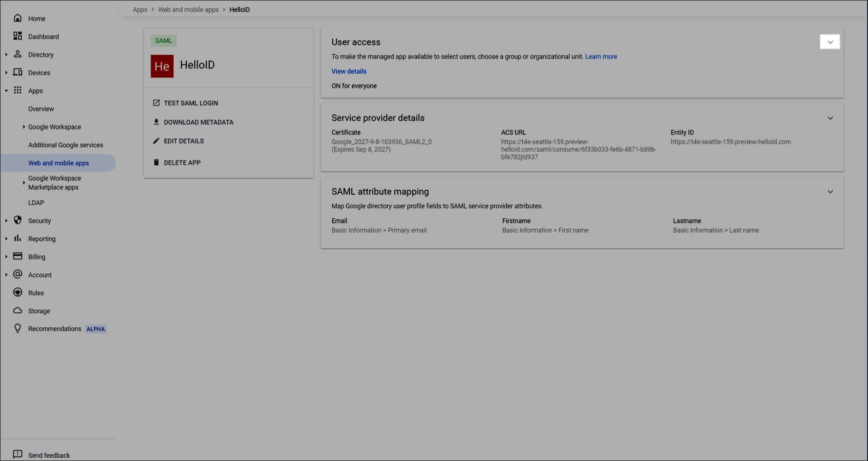Expand the Devices section arrow
Viewport: 868px width, 461px height.
pyautogui.click(x=6, y=73)
